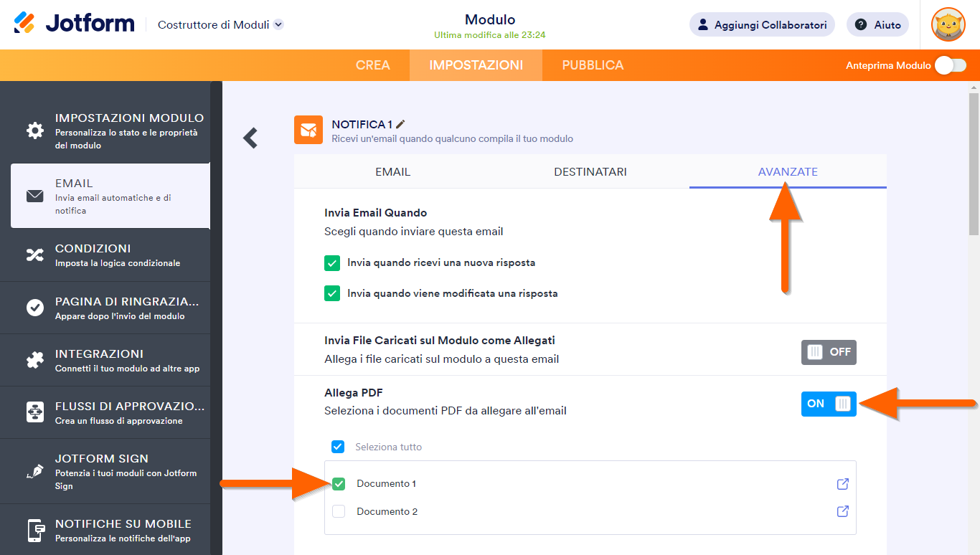This screenshot has width=980, height=555.
Task: Click the Seleziona tutto label
Action: pyautogui.click(x=389, y=447)
